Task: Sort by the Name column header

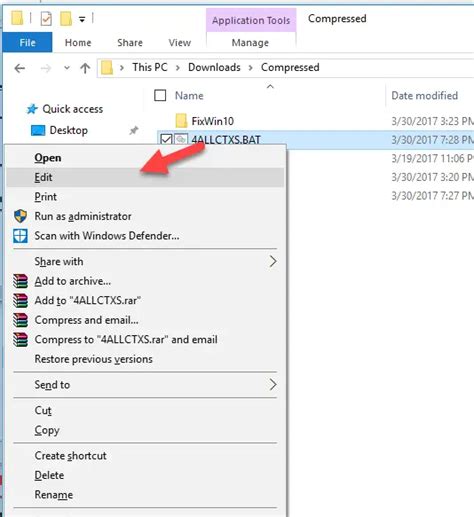Action: pyautogui.click(x=189, y=96)
